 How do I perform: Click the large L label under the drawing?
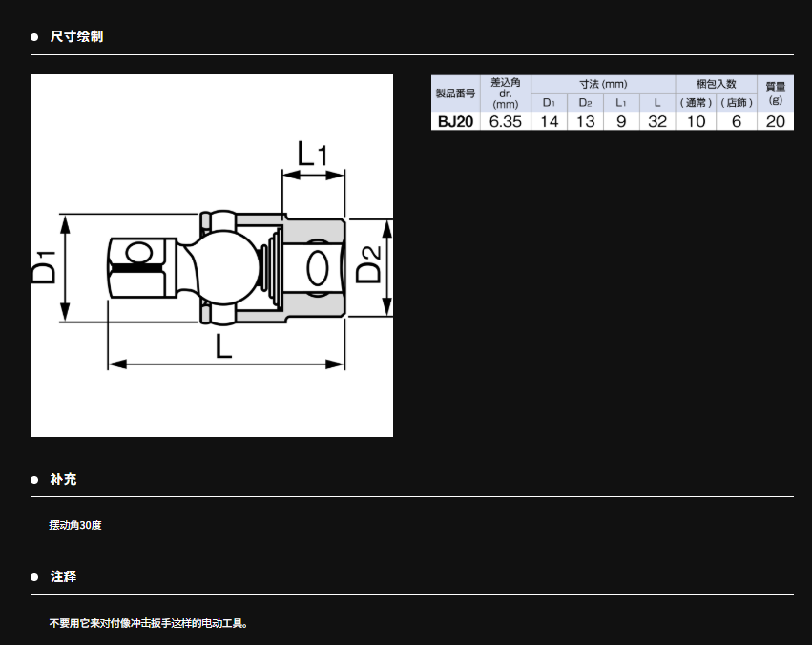223,345
